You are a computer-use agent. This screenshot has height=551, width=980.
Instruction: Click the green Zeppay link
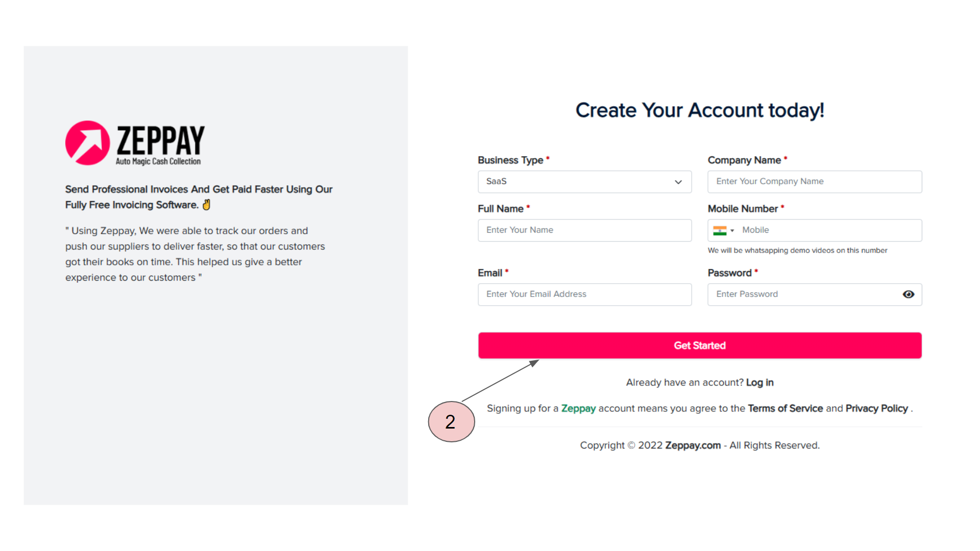pos(578,409)
